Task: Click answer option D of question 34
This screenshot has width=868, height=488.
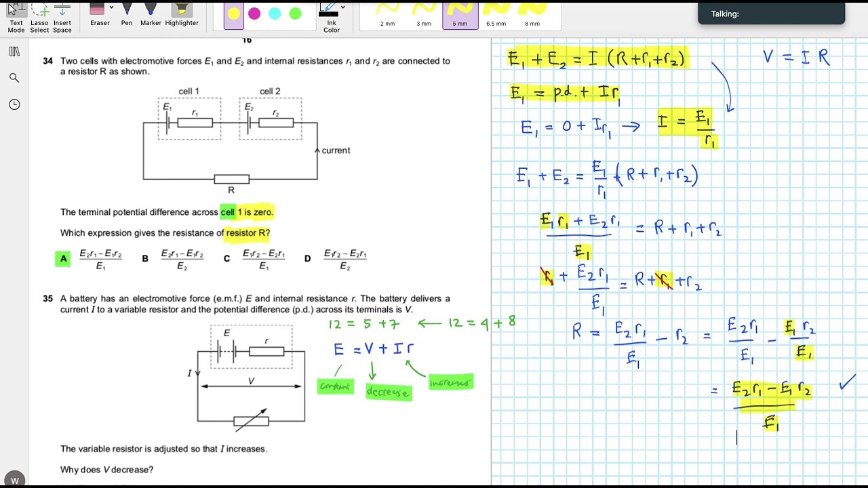Action: tap(307, 258)
